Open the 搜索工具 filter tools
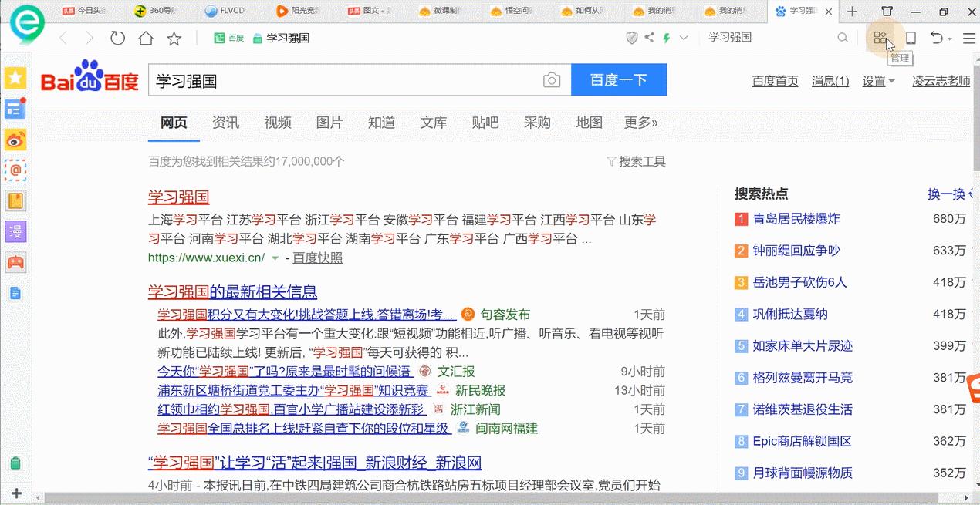Screen dimensions: 980x505 pos(636,161)
